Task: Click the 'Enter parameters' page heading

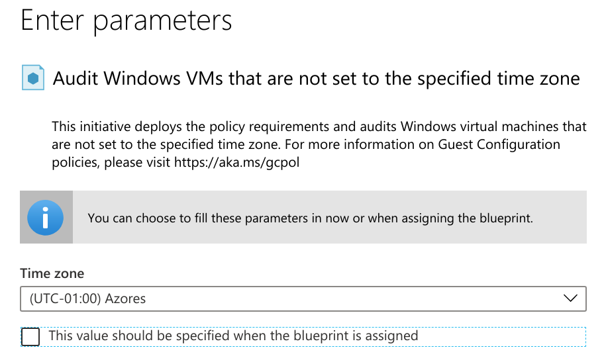Action: 126,21
